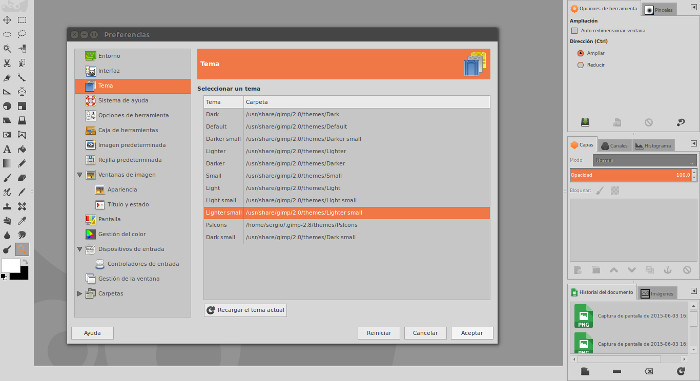700x381 pixels.
Task: Select the Clone stamp tool
Action: [x=7, y=206]
